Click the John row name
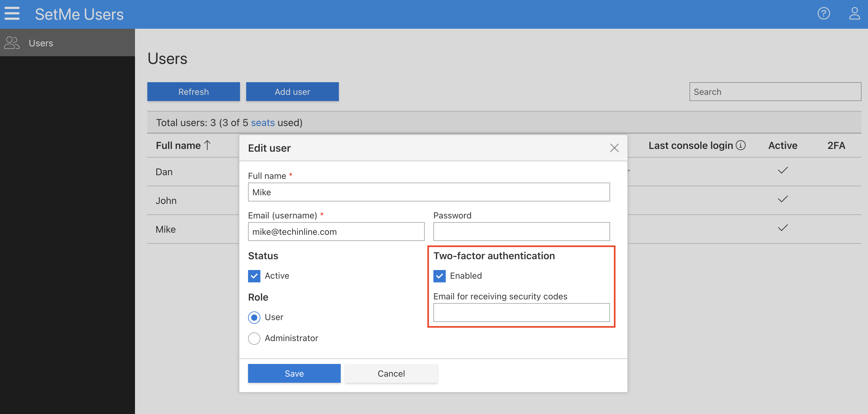This screenshot has height=414, width=868. (166, 201)
